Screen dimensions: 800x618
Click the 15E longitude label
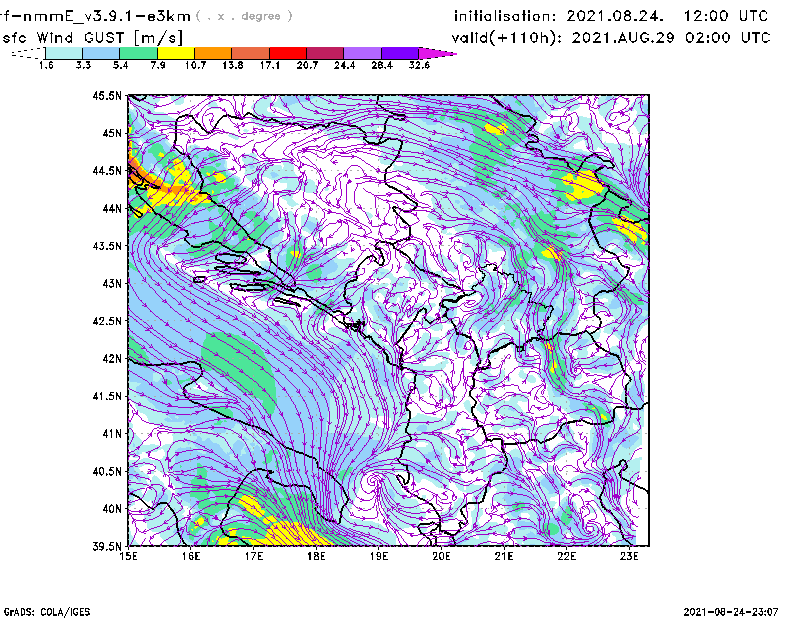(x=128, y=556)
